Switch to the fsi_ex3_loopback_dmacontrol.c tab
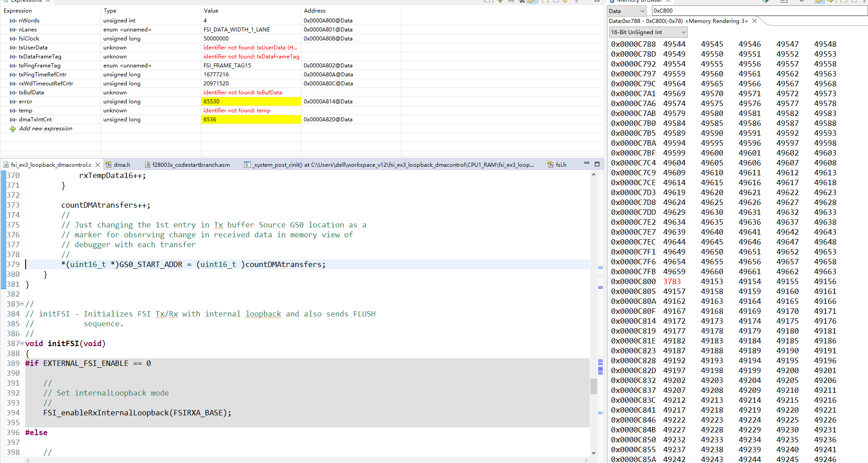This screenshot has height=463, width=868. tap(51, 165)
